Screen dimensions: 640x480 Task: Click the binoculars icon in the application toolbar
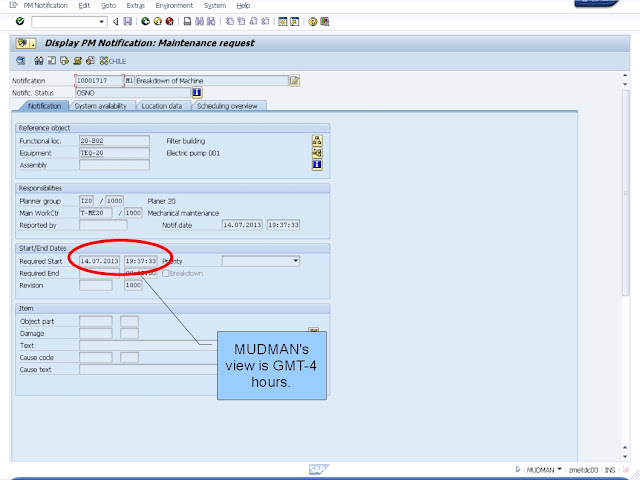tap(39, 61)
